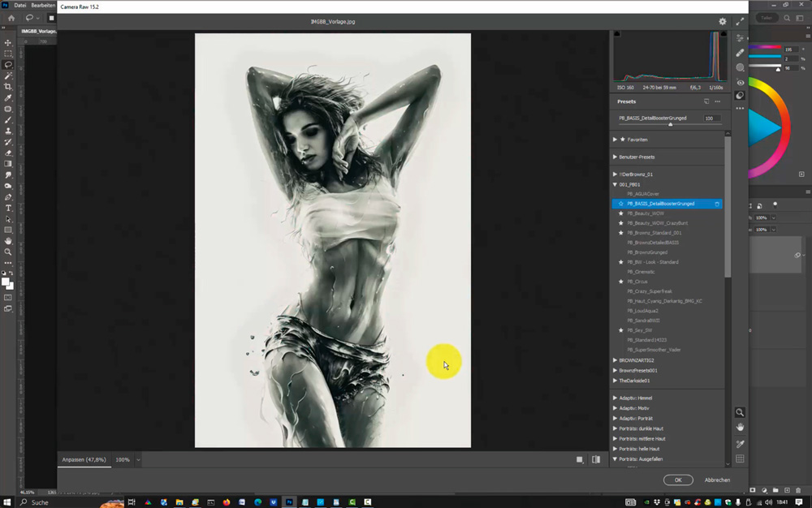This screenshot has height=508, width=812.
Task: Open Camera Raw settings gear
Action: [x=722, y=22]
